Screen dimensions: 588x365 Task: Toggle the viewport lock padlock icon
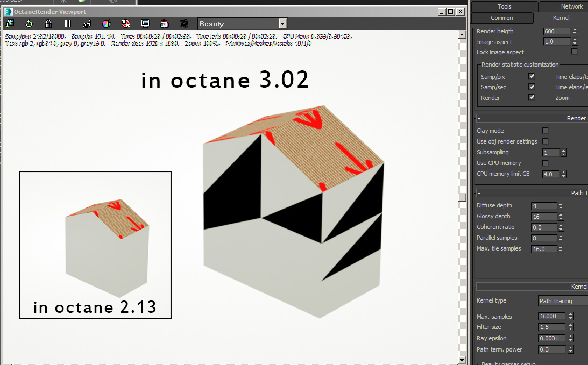click(x=48, y=24)
